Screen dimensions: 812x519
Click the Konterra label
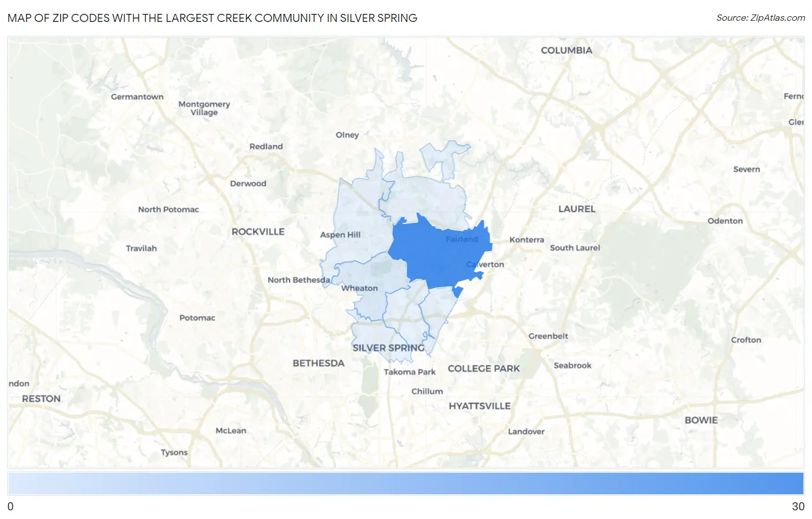[526, 240]
